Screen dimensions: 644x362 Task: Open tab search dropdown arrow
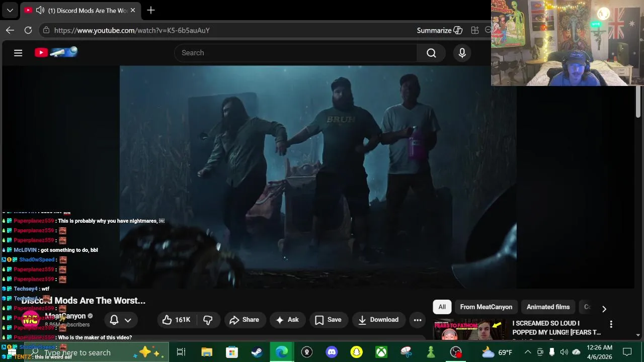[10, 10]
